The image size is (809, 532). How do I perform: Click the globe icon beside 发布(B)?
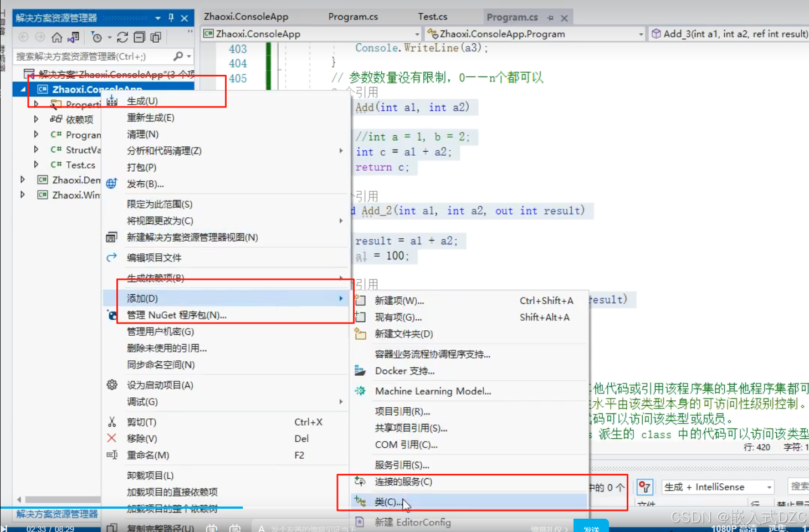pos(112,183)
